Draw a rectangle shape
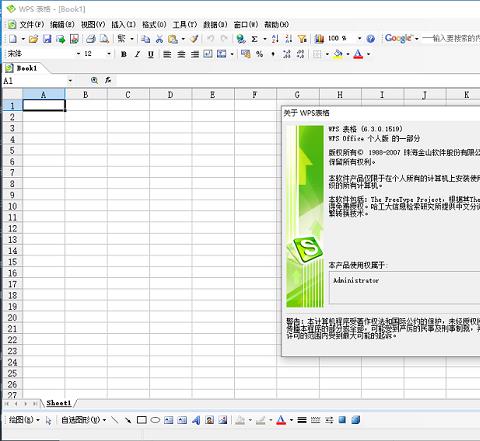Viewport: 480px width, 441px height. coord(142,420)
